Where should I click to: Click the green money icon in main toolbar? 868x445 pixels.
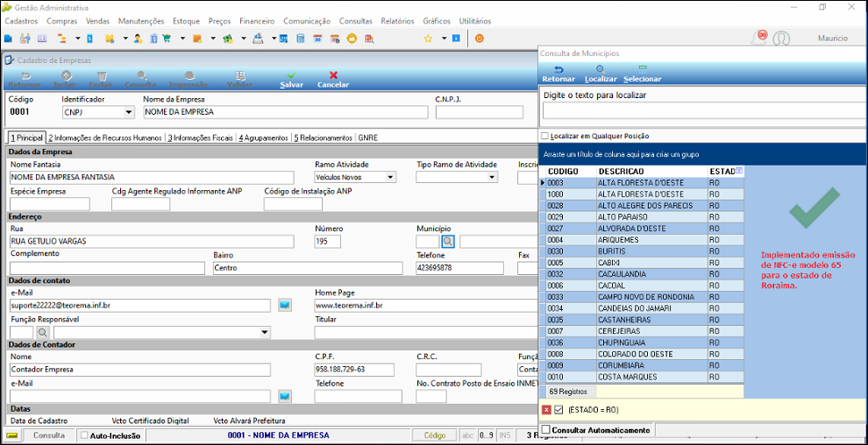pyautogui.click(x=227, y=39)
